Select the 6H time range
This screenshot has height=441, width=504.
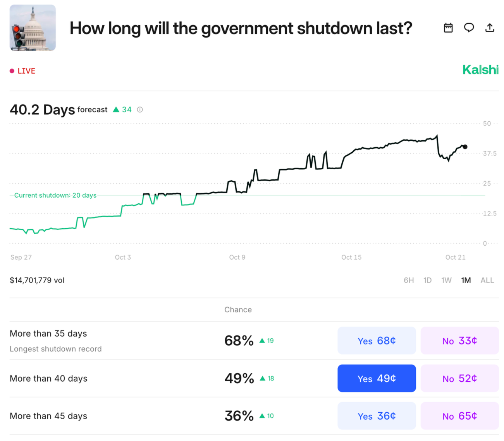click(x=409, y=280)
